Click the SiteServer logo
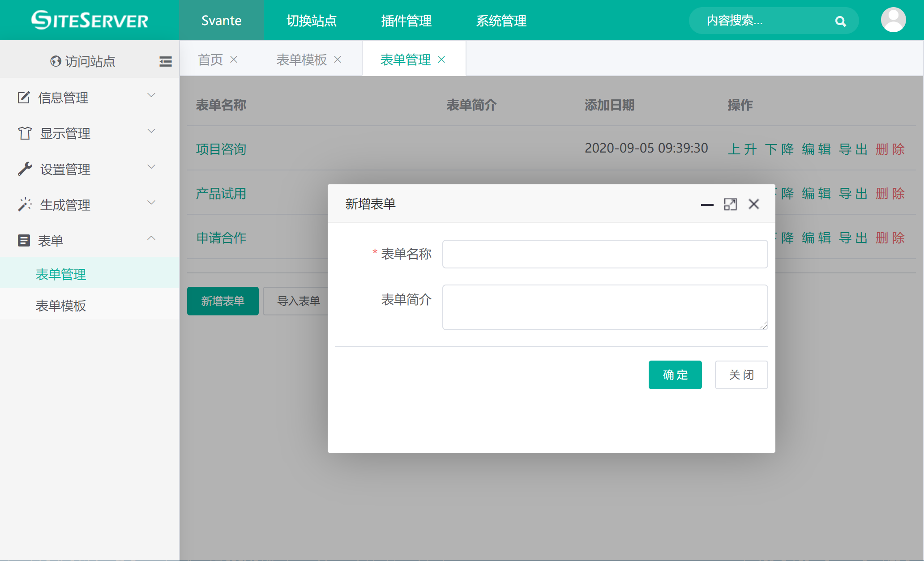The height and width of the screenshot is (561, 924). pyautogui.click(x=90, y=20)
